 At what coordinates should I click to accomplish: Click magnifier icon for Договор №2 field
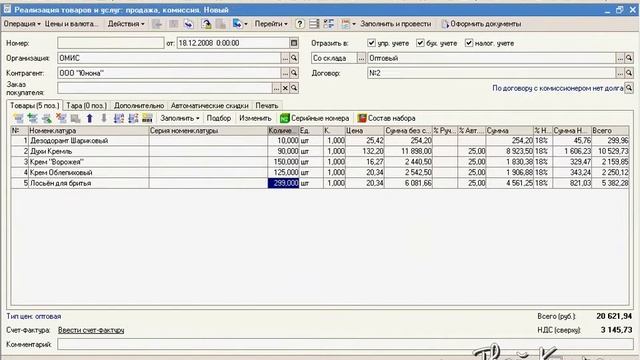pos(629,73)
